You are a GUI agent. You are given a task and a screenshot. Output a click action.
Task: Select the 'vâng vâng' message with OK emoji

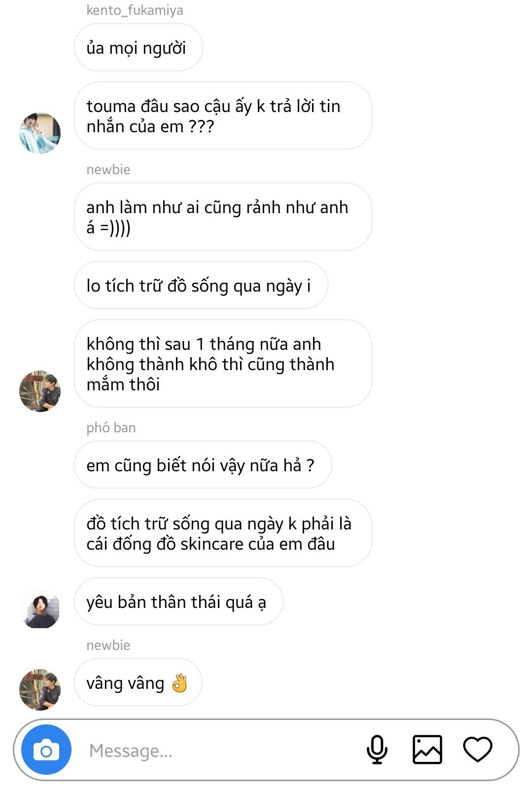coord(138,682)
